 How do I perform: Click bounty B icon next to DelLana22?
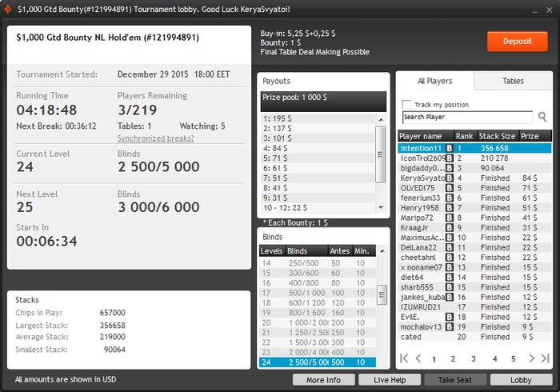click(450, 247)
